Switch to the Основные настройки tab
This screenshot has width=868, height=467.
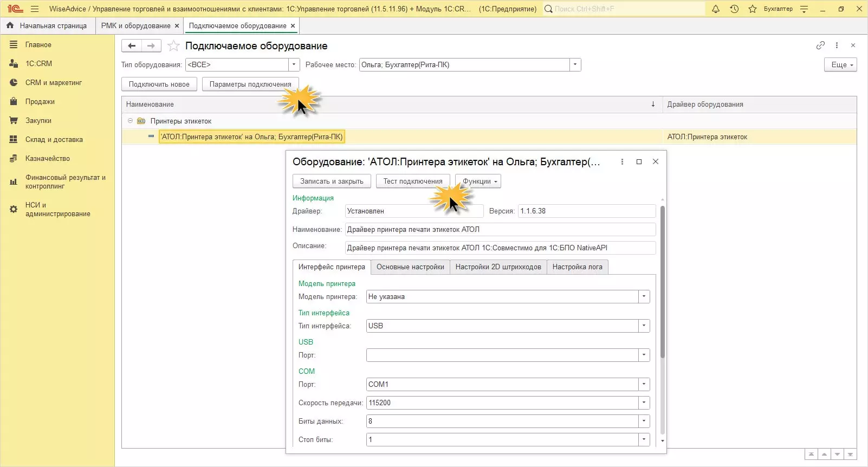[x=410, y=267]
